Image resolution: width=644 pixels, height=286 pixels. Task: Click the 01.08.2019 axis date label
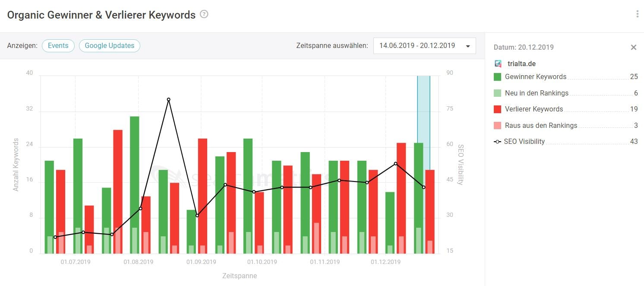(x=139, y=262)
